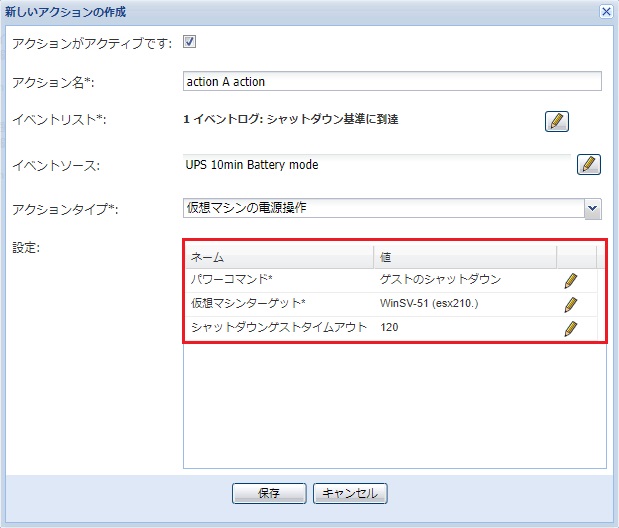Select the ゲストのシャットダウン value cell

click(440, 280)
